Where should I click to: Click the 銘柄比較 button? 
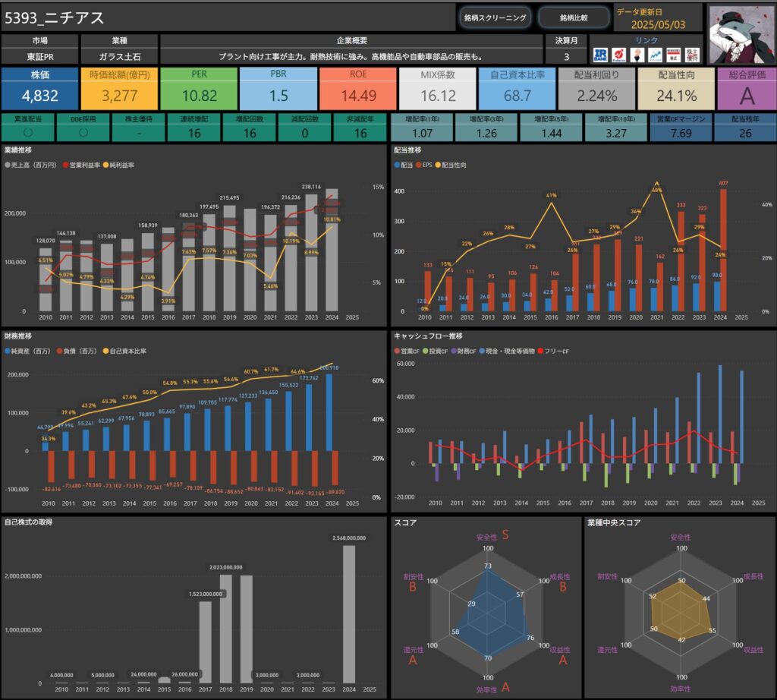(x=574, y=18)
